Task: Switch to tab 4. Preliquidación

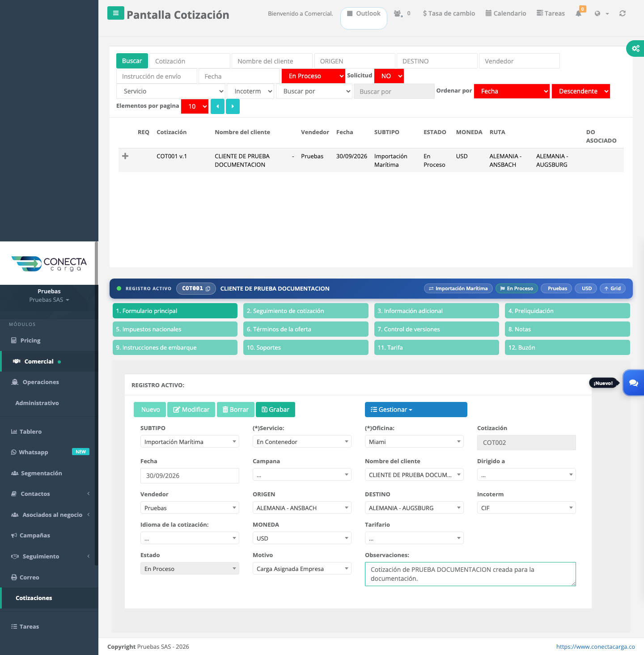Action: 567,311
